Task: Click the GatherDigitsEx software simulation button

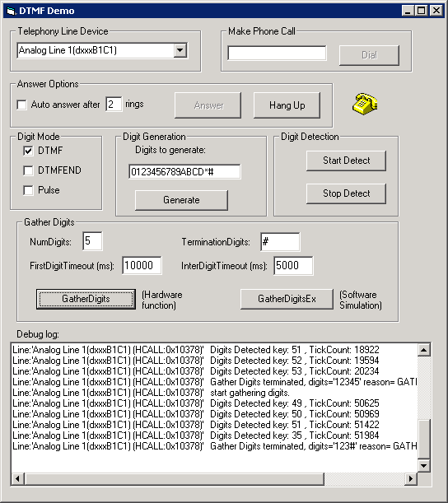Action: [x=287, y=299]
